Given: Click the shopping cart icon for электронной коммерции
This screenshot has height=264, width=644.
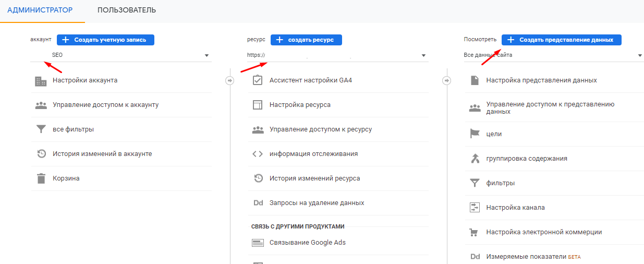Looking at the screenshot, I should tap(475, 232).
